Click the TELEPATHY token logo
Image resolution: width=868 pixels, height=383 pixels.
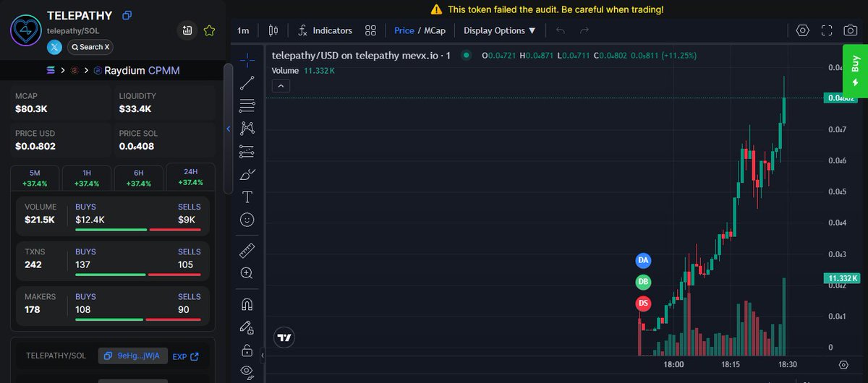coord(25,30)
